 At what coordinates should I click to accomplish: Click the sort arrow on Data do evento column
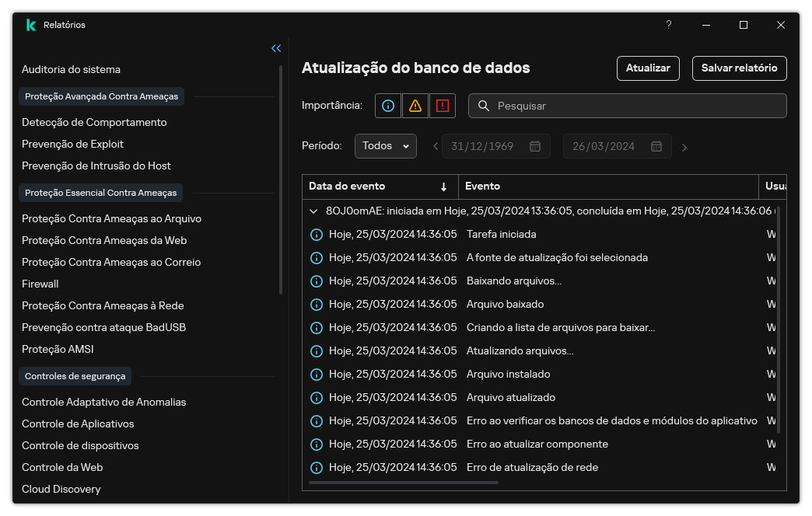[x=443, y=187]
